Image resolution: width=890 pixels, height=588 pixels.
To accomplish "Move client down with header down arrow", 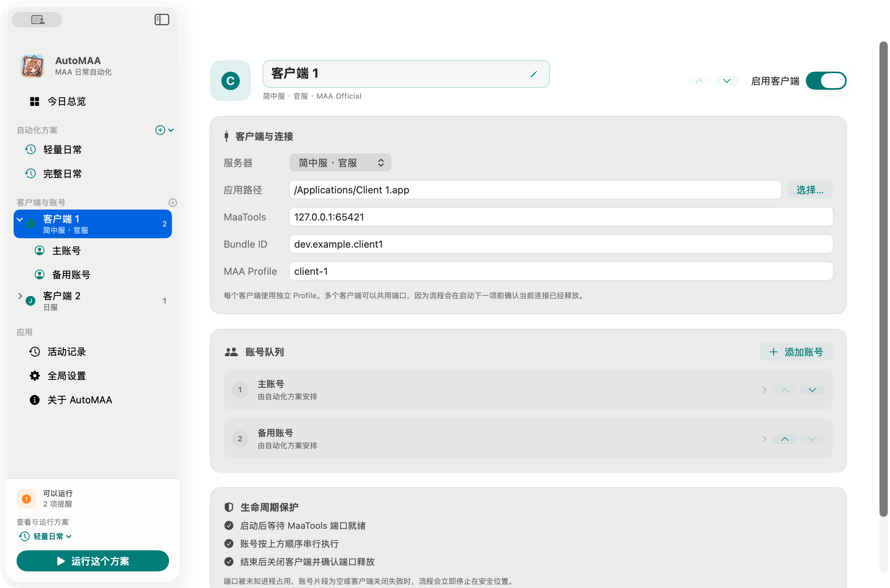I will point(727,81).
